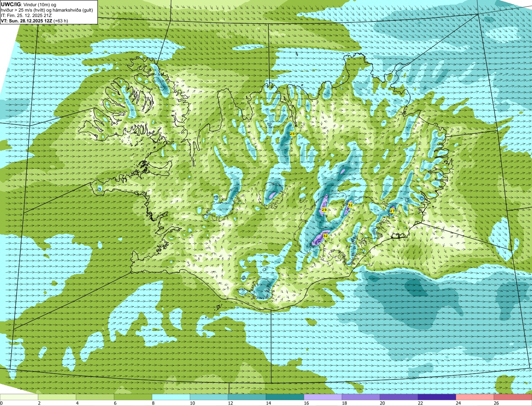Pick the 10–12 m/s light teal legend swatch

click(209, 397)
